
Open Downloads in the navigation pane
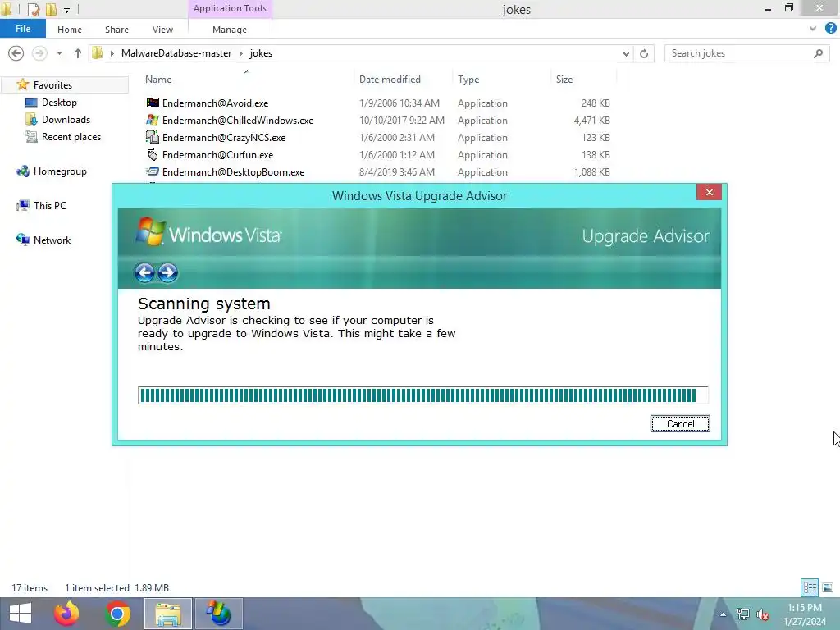(66, 119)
